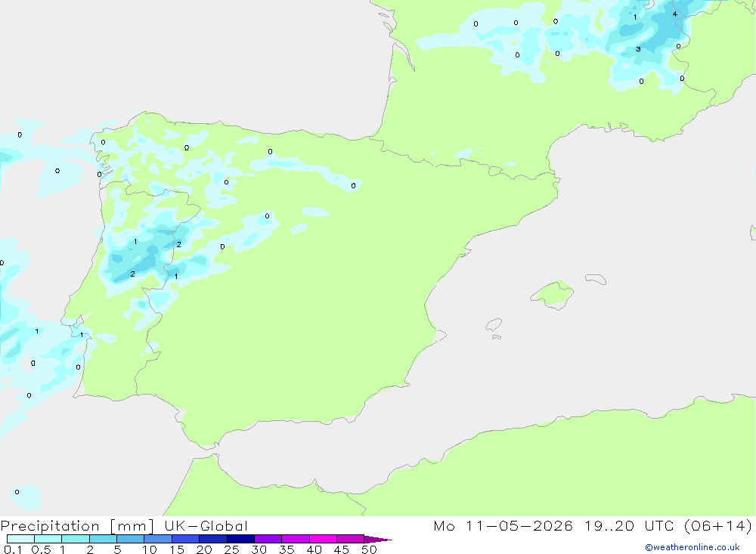Click the legend tick label "0.1"

(13, 549)
